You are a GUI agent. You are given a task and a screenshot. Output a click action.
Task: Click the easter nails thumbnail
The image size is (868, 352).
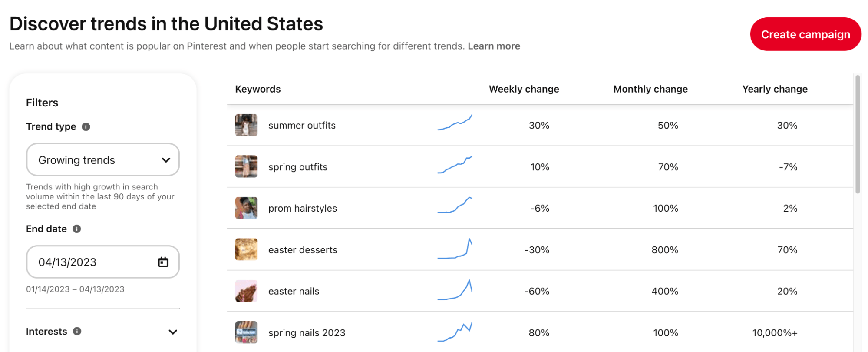tap(246, 291)
